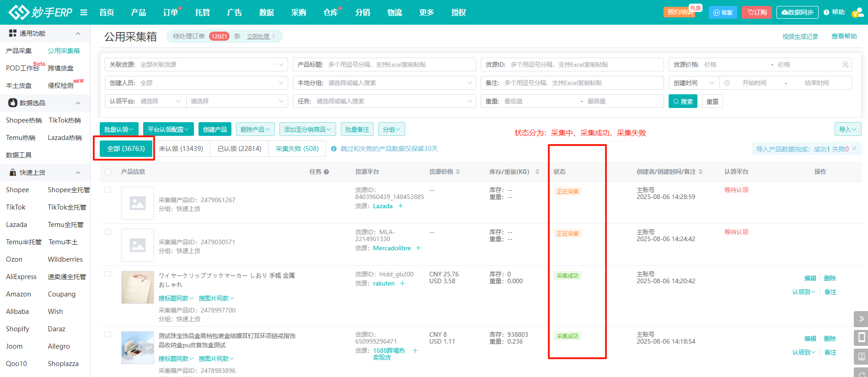Switch to the 未认领 (13439) tab
868x377 pixels.
pyautogui.click(x=181, y=149)
